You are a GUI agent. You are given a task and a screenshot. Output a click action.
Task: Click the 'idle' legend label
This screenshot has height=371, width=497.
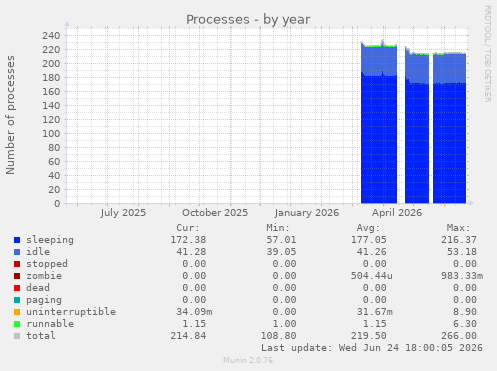coord(38,252)
